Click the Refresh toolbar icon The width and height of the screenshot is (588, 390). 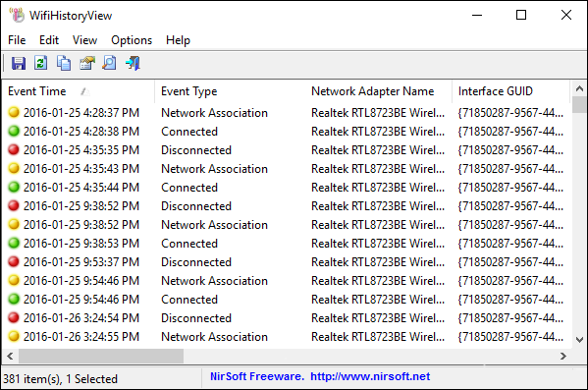tap(41, 63)
